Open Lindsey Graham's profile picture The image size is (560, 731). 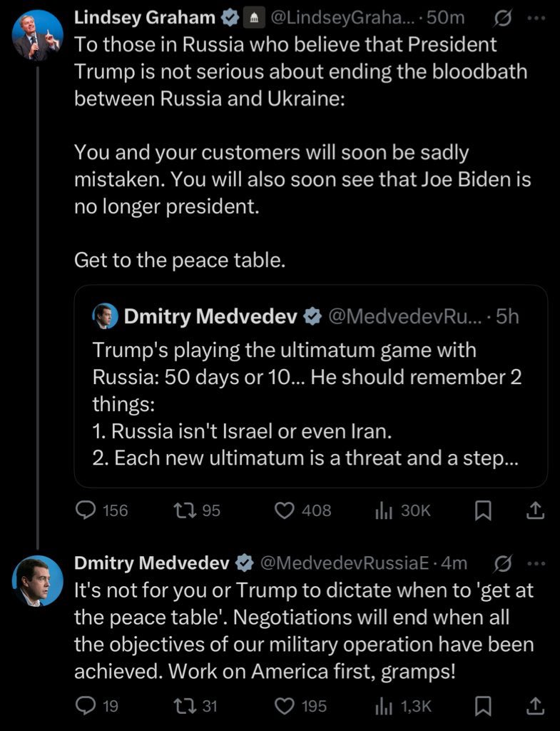pyautogui.click(x=37, y=36)
